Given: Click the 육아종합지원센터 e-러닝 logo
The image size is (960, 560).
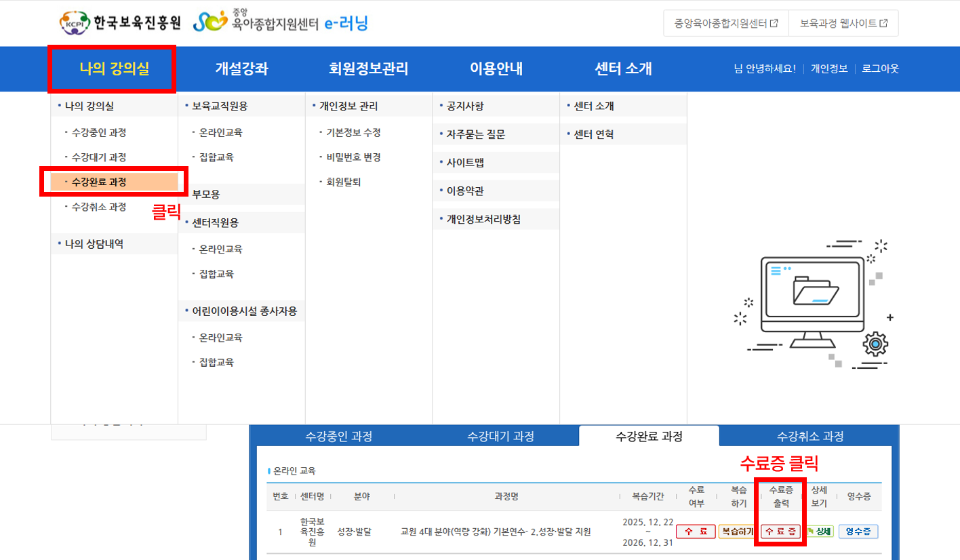Looking at the screenshot, I should point(281,23).
